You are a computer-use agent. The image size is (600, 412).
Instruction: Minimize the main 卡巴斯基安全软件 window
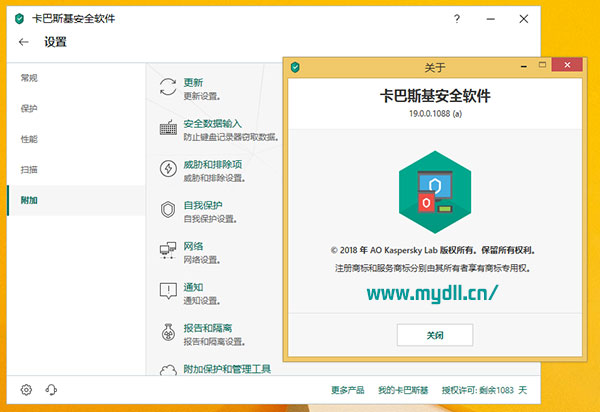[x=491, y=19]
